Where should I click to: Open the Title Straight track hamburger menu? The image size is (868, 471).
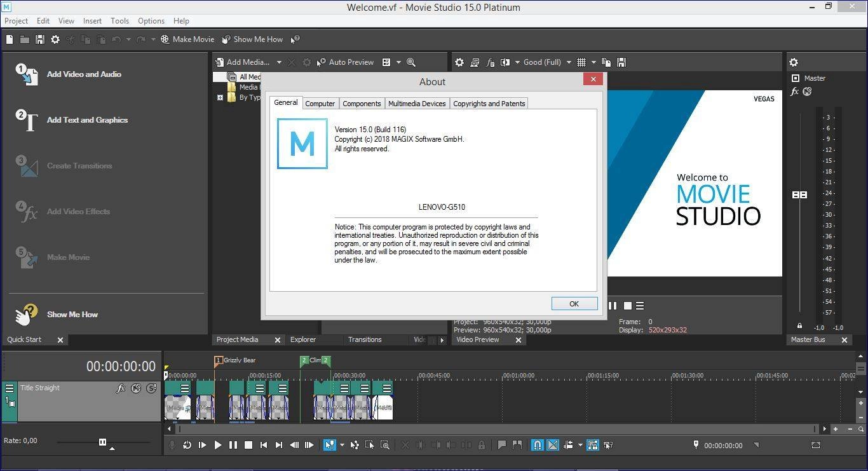(x=10, y=388)
